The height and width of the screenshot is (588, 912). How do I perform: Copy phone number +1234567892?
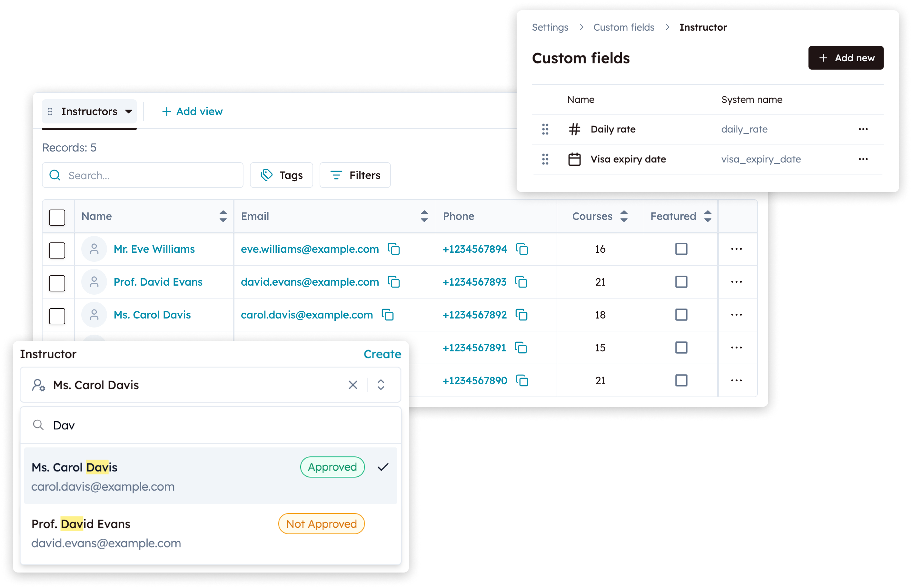point(522,315)
